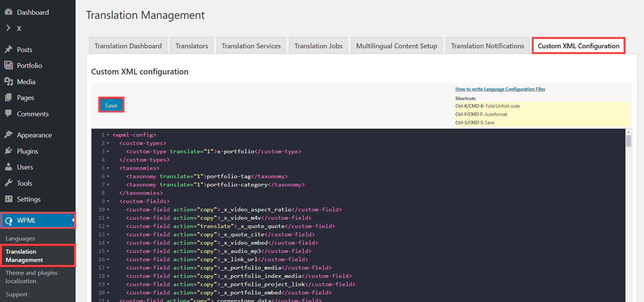Open WPML Support submenu
644x302 pixels.
(17, 294)
